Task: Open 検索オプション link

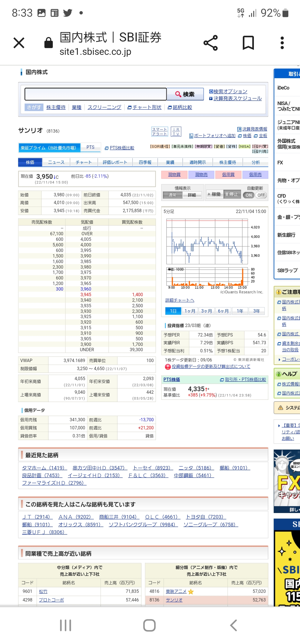Action: coord(230,91)
